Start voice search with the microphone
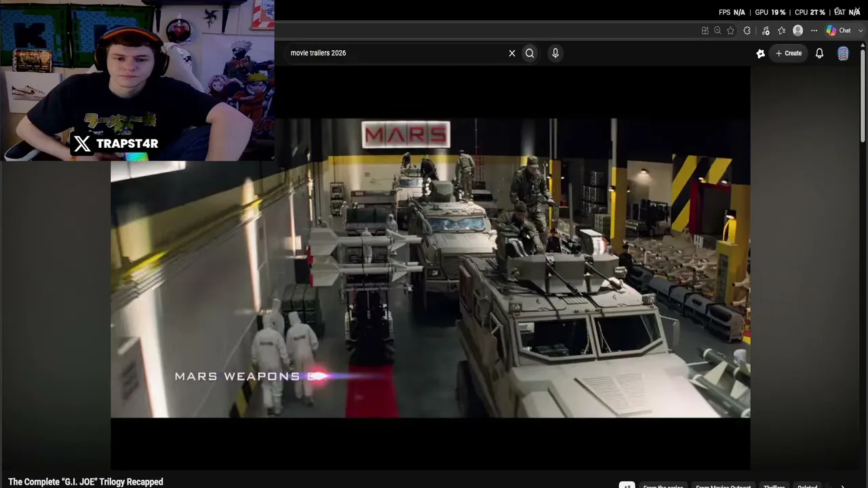Viewport: 868px width, 488px height. [555, 53]
